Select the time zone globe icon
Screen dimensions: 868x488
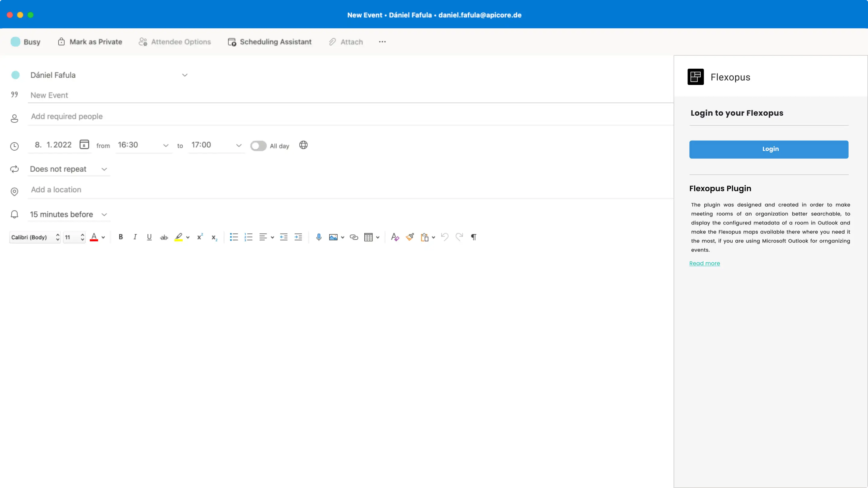(x=303, y=145)
